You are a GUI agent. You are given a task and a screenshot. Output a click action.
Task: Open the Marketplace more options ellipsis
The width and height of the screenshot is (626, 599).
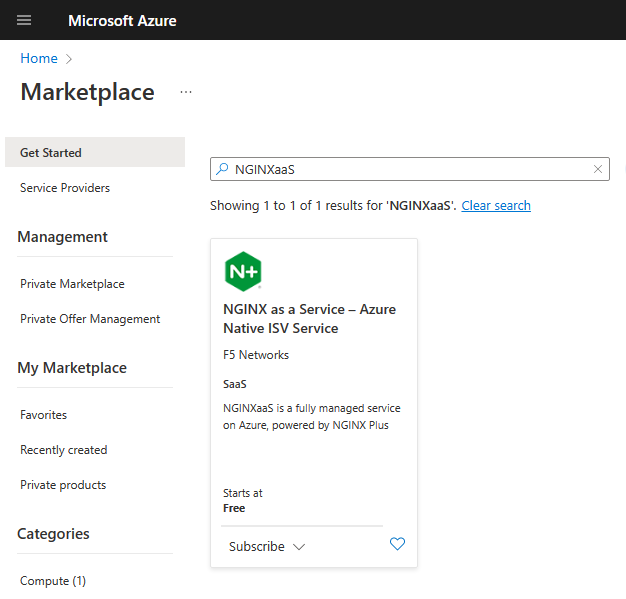click(186, 92)
